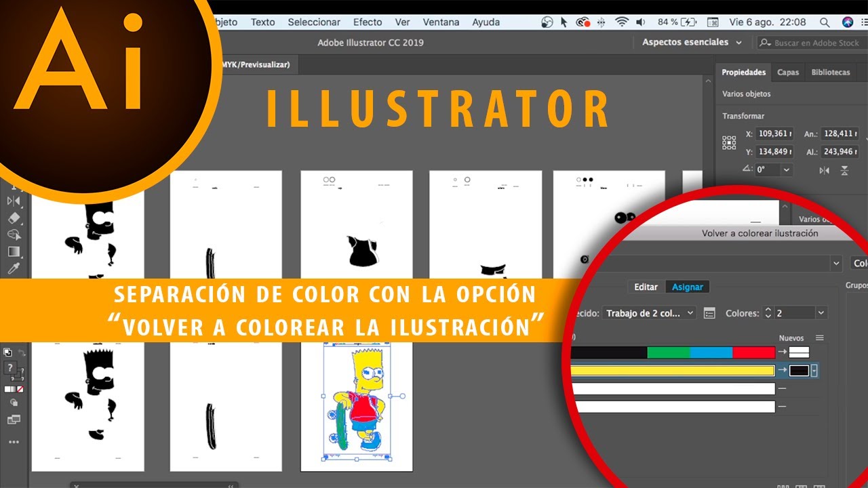868x488 pixels.
Task: Select the Reflect tool in toolbar
Action: pos(14,201)
